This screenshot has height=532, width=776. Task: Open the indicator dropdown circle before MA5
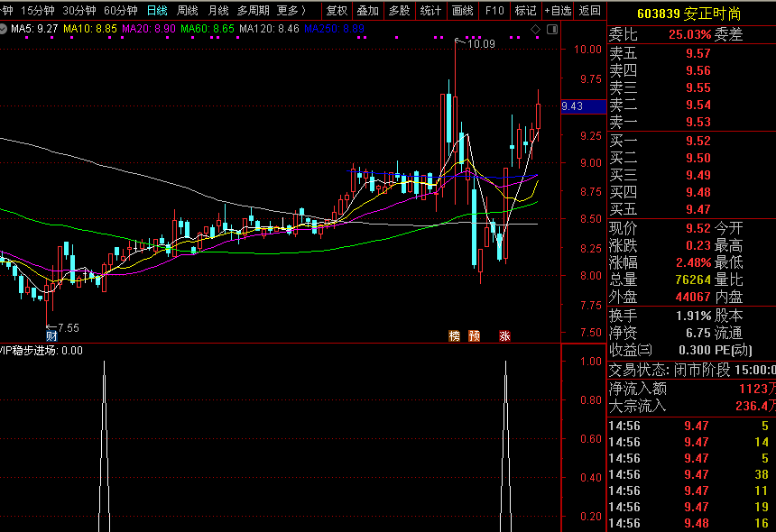3,29
